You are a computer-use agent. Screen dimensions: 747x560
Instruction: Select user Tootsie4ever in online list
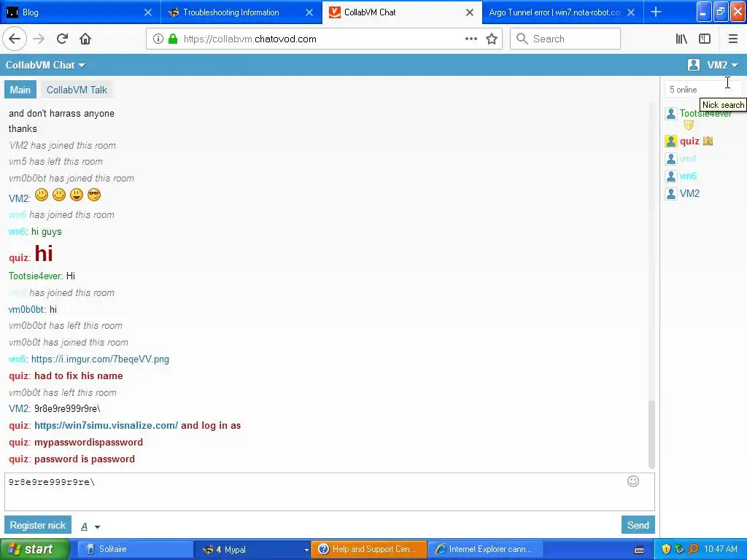705,113
